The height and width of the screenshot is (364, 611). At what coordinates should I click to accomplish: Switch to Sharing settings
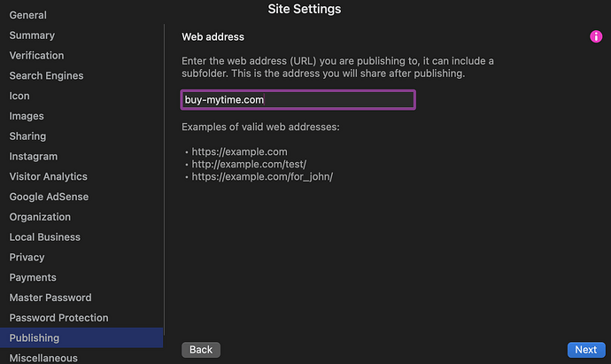pyautogui.click(x=27, y=136)
